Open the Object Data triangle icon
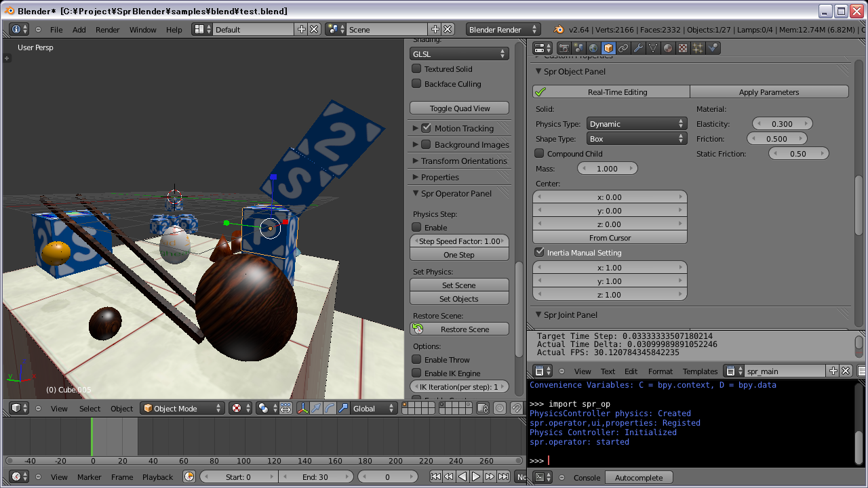Image resolution: width=868 pixels, height=488 pixels. [x=653, y=48]
